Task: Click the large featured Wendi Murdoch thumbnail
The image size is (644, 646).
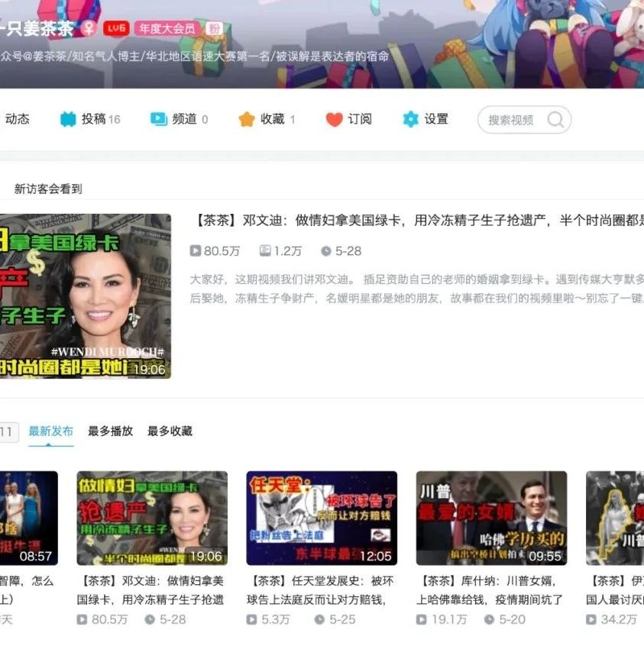Action: [86, 296]
